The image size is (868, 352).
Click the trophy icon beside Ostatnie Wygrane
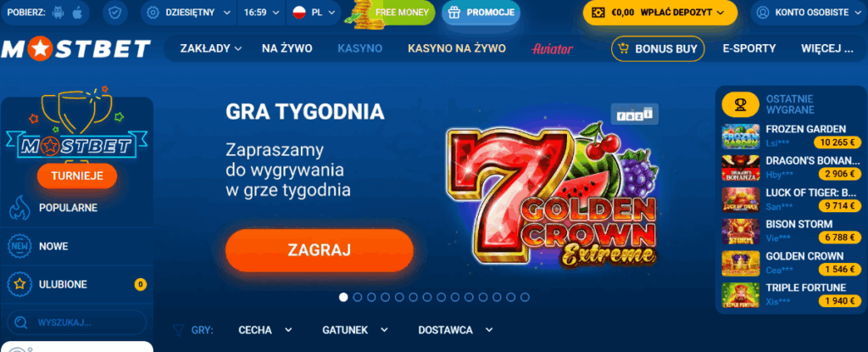click(x=740, y=104)
